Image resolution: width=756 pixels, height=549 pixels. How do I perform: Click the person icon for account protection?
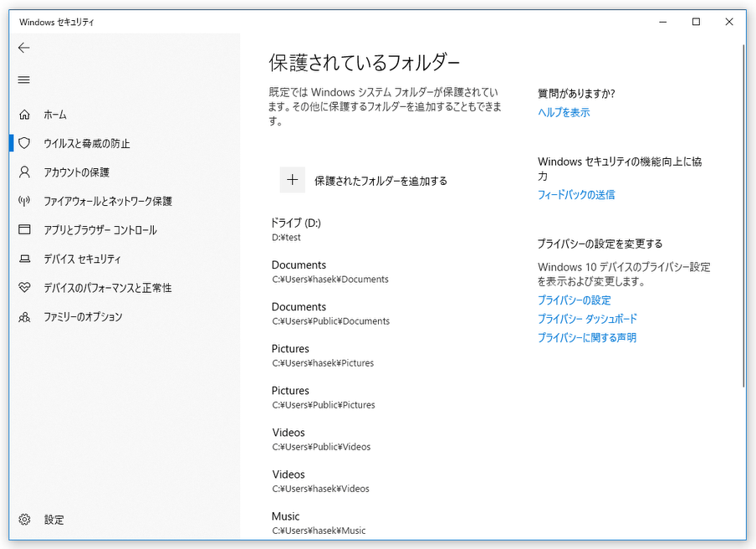tap(24, 172)
